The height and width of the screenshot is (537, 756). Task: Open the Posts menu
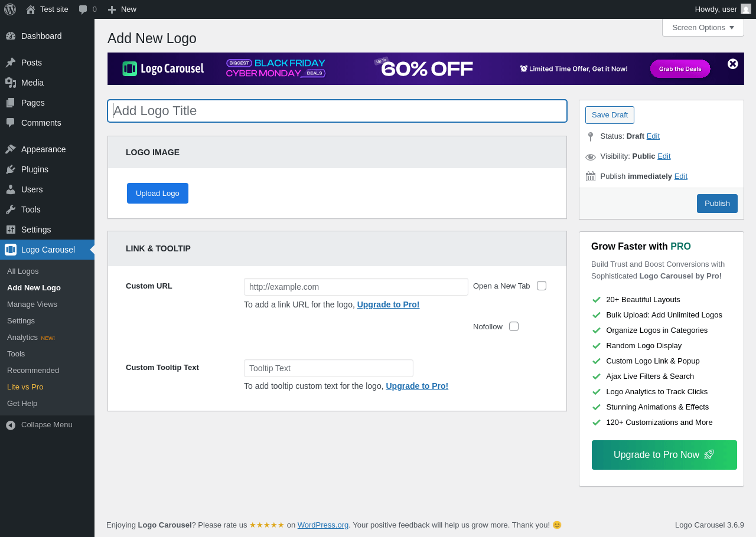tap(47, 63)
